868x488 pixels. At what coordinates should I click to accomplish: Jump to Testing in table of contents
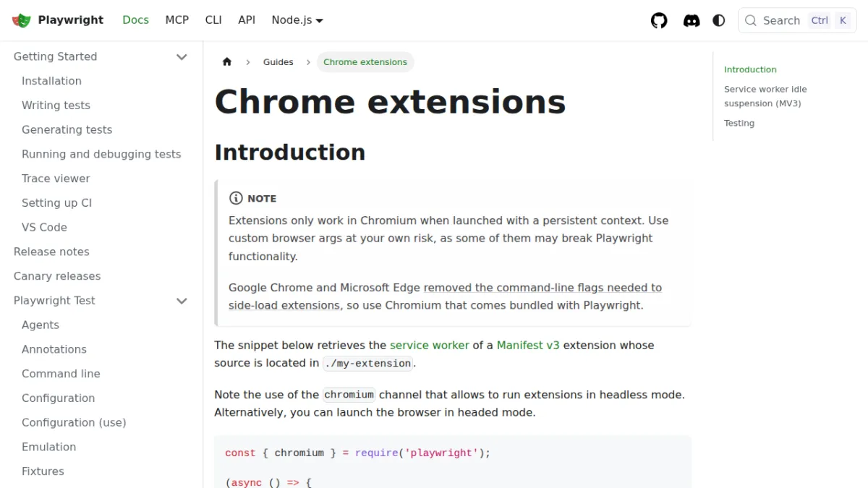pyautogui.click(x=739, y=123)
